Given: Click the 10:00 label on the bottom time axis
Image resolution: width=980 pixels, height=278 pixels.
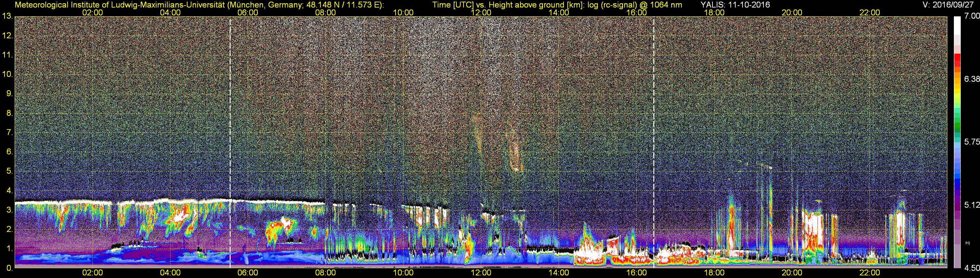Looking at the screenshot, I should click(403, 273).
